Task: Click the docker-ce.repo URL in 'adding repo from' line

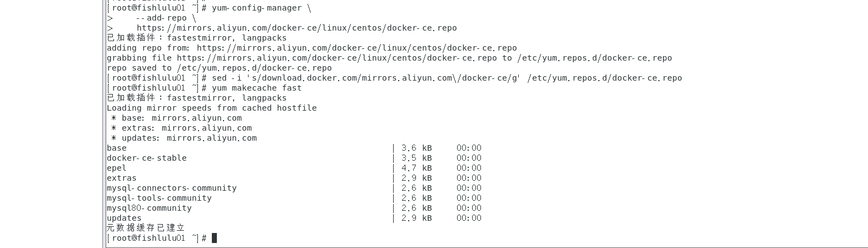Action: 356,48
